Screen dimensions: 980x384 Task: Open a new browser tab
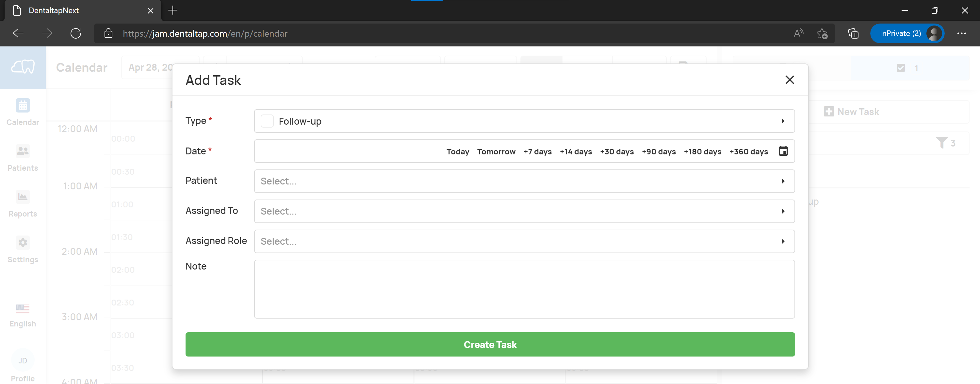[x=173, y=10]
